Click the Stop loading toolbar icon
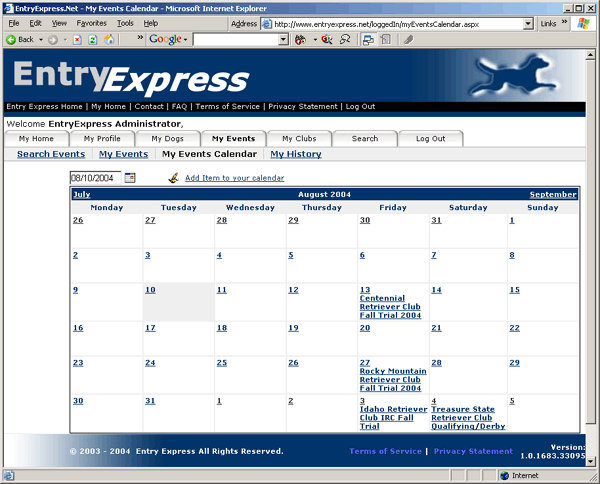600x484 pixels. click(x=77, y=39)
